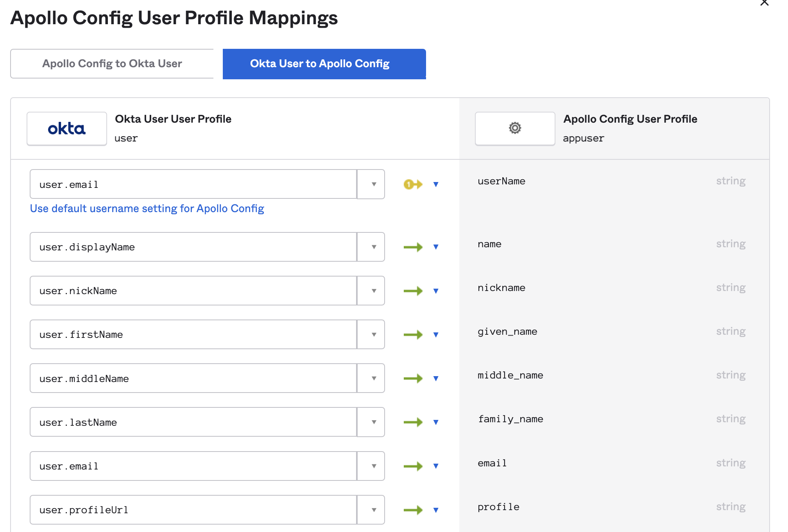Click the user.displayName expression field
Image resolution: width=788 pixels, height=532 pixels.
[x=193, y=247]
